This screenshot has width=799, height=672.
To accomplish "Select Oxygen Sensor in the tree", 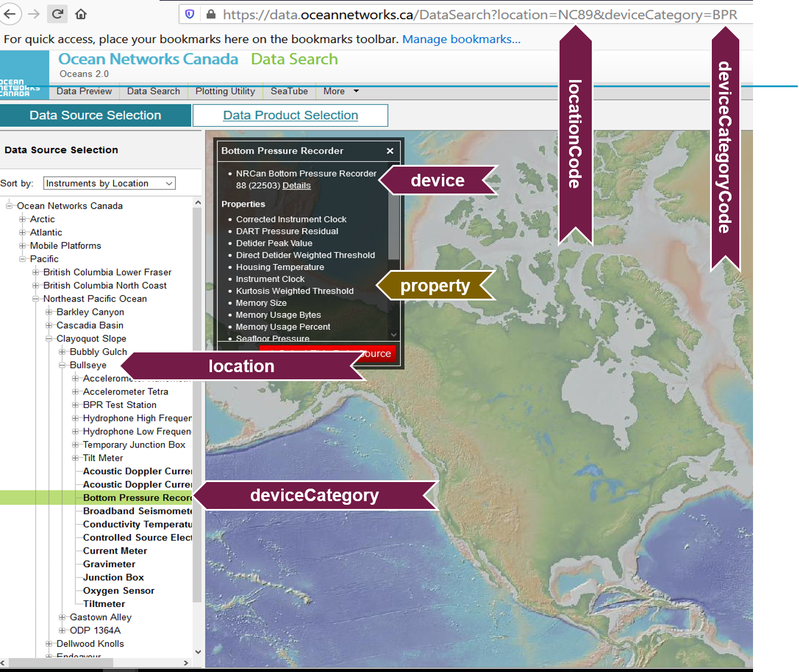I will tap(119, 590).
